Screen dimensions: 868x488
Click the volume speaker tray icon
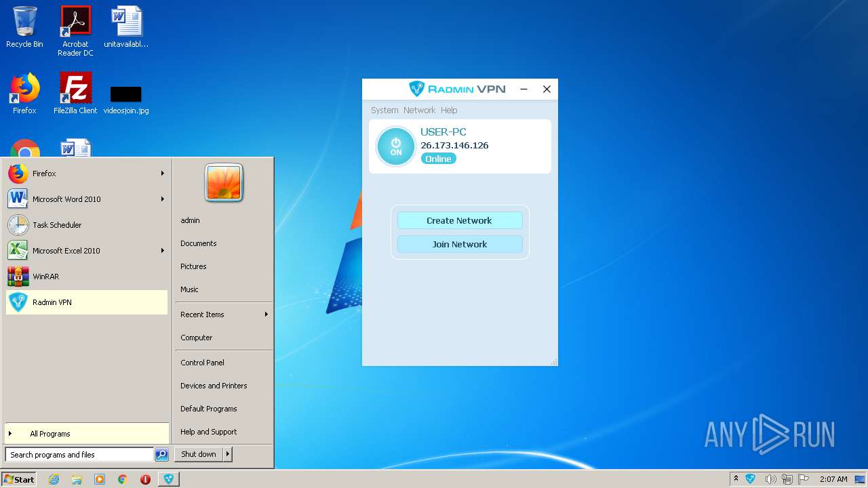tap(770, 479)
